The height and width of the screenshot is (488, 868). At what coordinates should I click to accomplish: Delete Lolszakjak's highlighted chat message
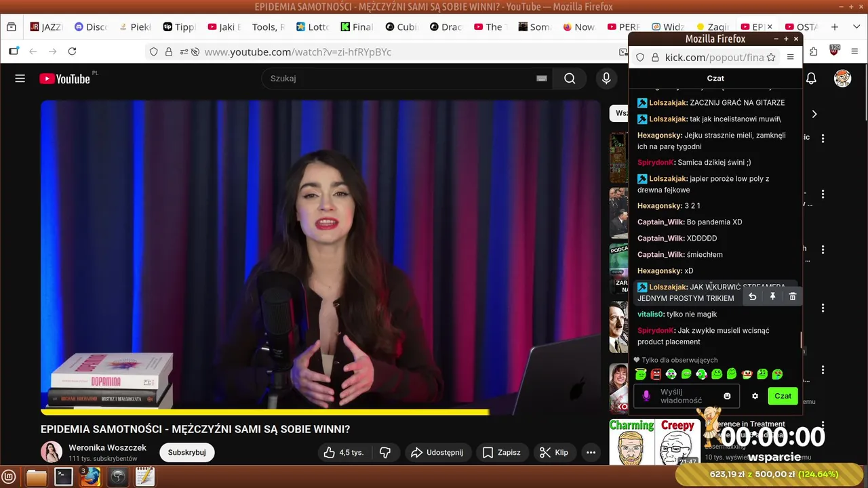pyautogui.click(x=792, y=297)
